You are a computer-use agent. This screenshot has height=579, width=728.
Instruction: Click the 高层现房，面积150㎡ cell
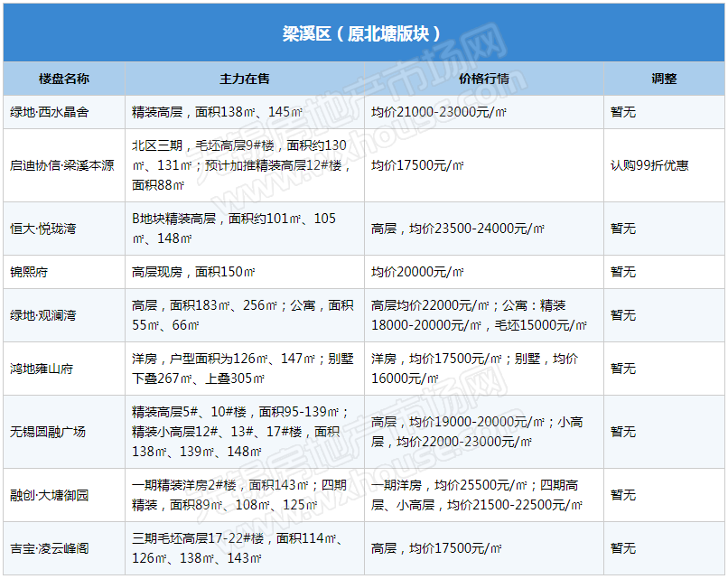[193, 272]
